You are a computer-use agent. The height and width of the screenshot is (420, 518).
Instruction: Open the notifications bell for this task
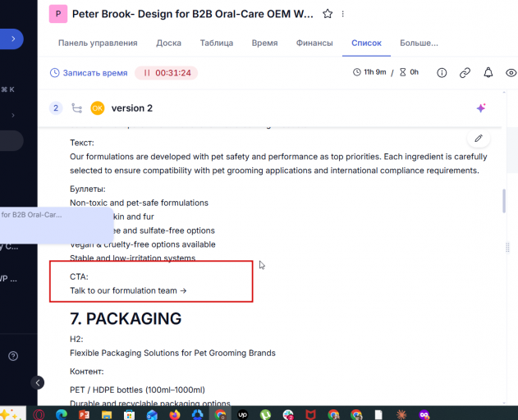(488, 73)
